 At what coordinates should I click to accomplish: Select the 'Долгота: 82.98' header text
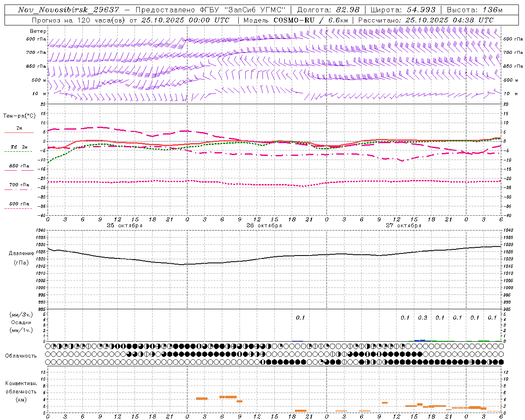(328, 10)
